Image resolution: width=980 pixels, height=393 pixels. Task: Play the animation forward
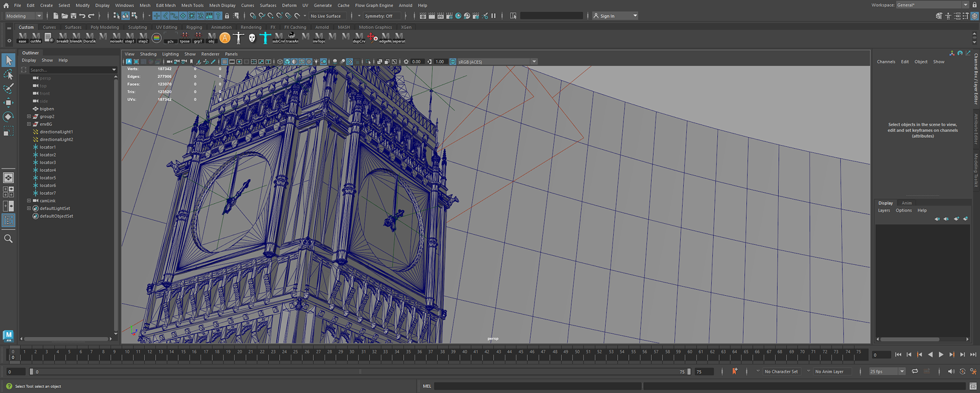pyautogui.click(x=941, y=354)
